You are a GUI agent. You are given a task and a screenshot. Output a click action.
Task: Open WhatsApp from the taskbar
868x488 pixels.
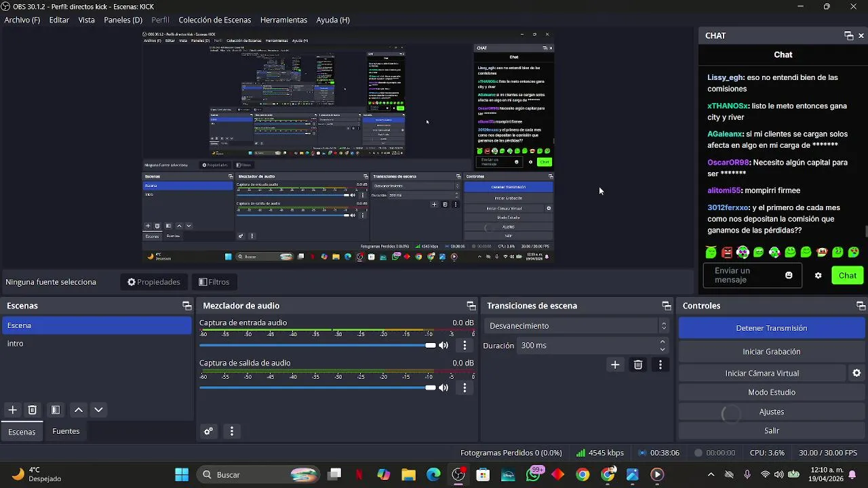pyautogui.click(x=533, y=474)
